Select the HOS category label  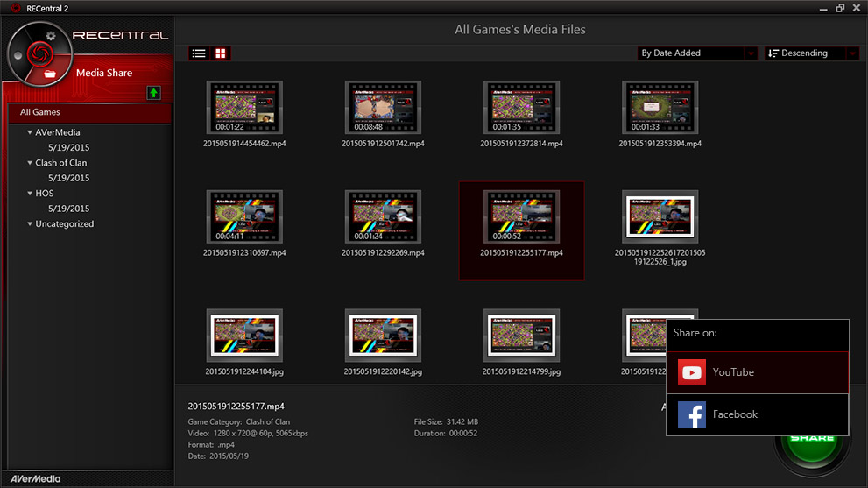(45, 194)
